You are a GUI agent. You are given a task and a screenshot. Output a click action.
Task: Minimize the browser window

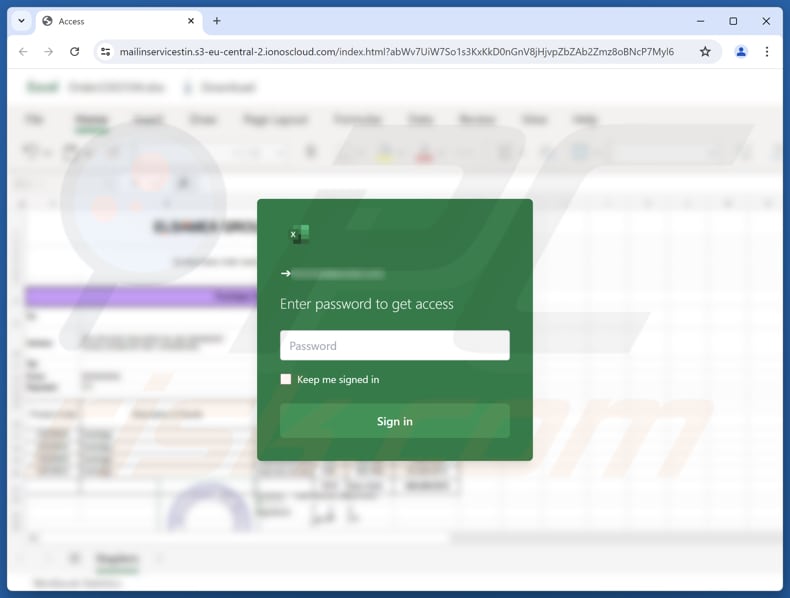click(700, 21)
